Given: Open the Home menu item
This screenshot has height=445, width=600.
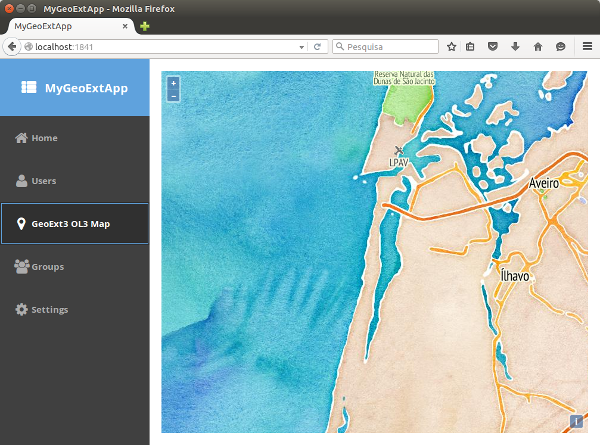Looking at the screenshot, I should (x=75, y=138).
